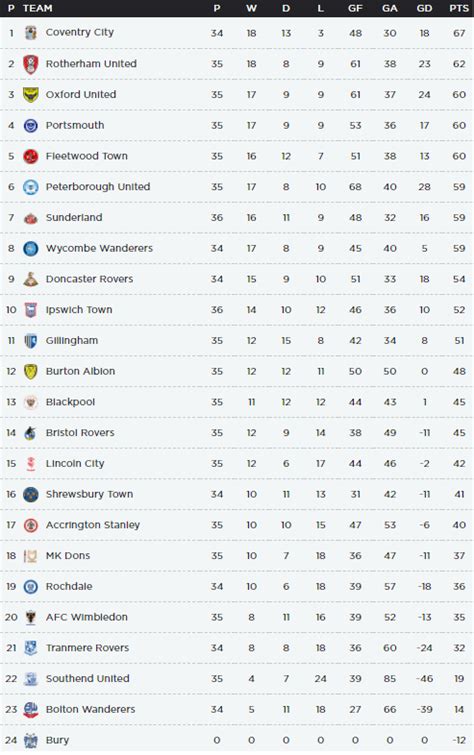Open the Fleetwood Town team link
Screen dimensions: 474x755
coord(87,156)
